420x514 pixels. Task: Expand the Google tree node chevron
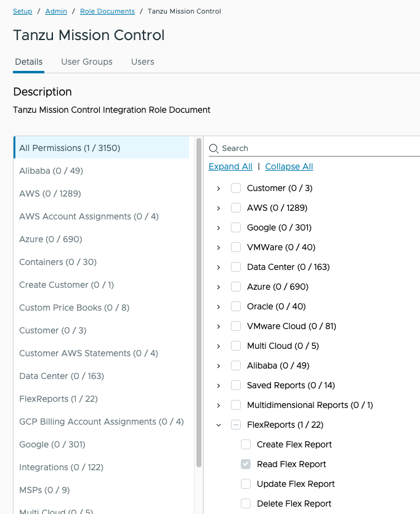[x=219, y=228]
